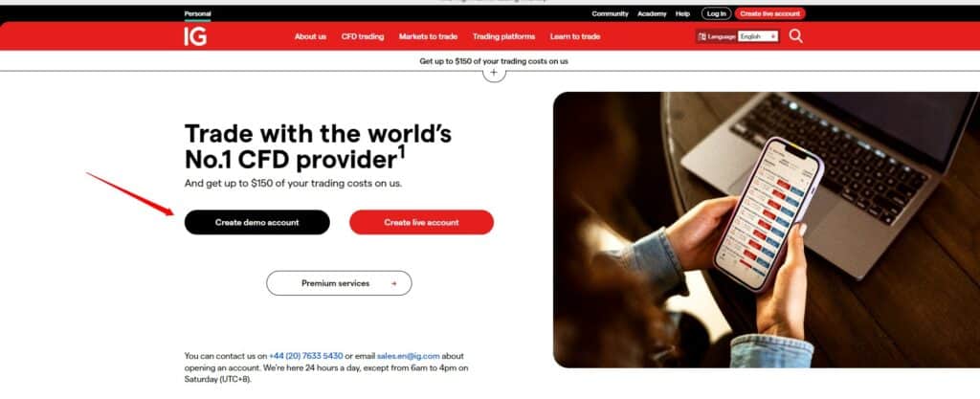Click the black Create demo account button
980x399 pixels.
(x=256, y=222)
